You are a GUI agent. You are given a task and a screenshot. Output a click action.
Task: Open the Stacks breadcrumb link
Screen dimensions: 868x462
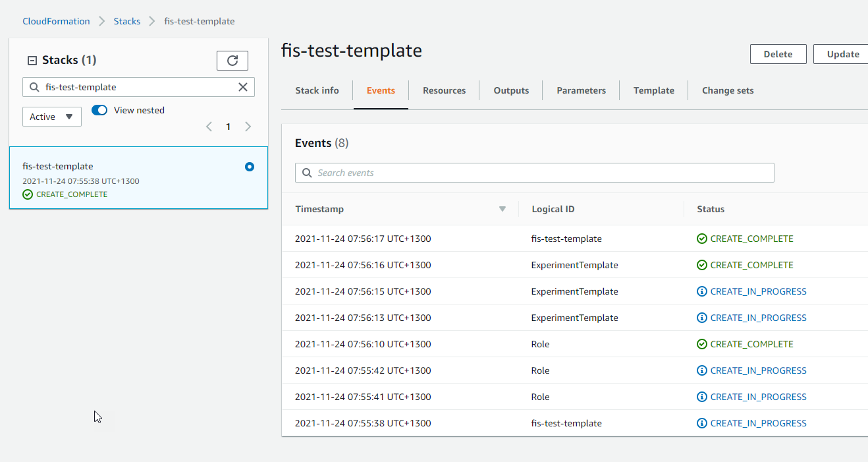point(127,21)
